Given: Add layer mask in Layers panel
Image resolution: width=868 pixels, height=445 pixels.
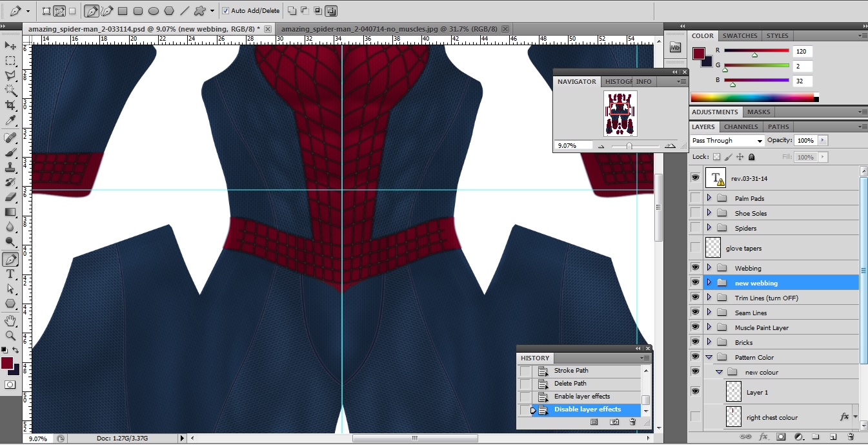Looking at the screenshot, I should coord(780,437).
